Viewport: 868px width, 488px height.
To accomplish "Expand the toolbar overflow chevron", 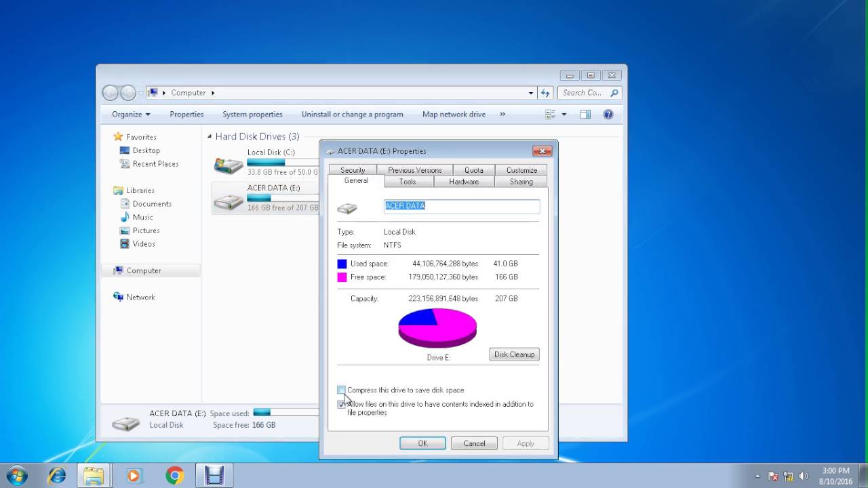I will tap(502, 114).
